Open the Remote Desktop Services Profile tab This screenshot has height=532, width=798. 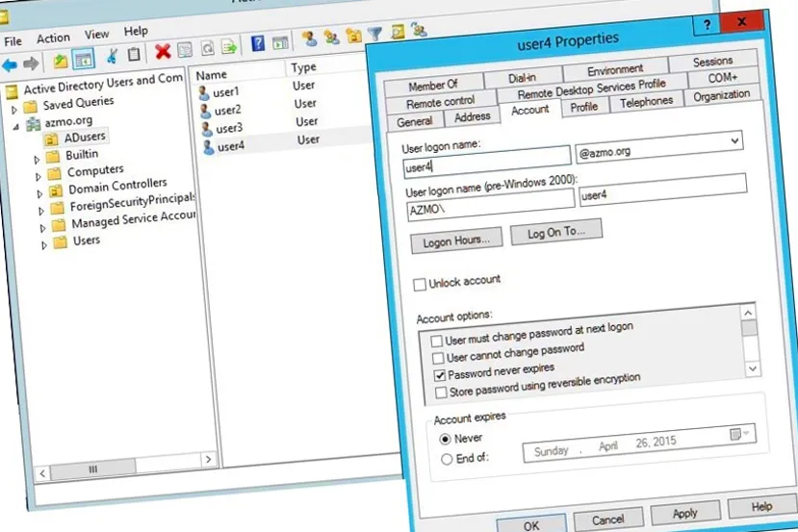pos(591,89)
